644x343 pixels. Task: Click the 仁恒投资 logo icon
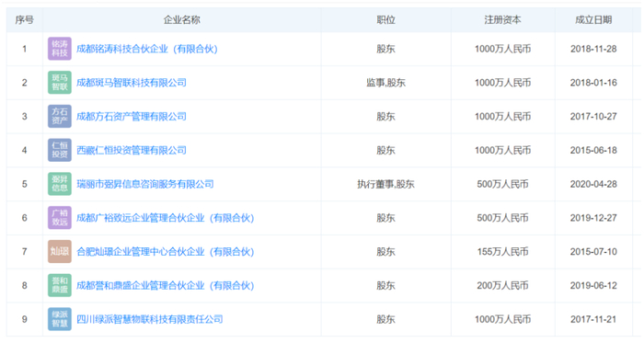[60, 150]
